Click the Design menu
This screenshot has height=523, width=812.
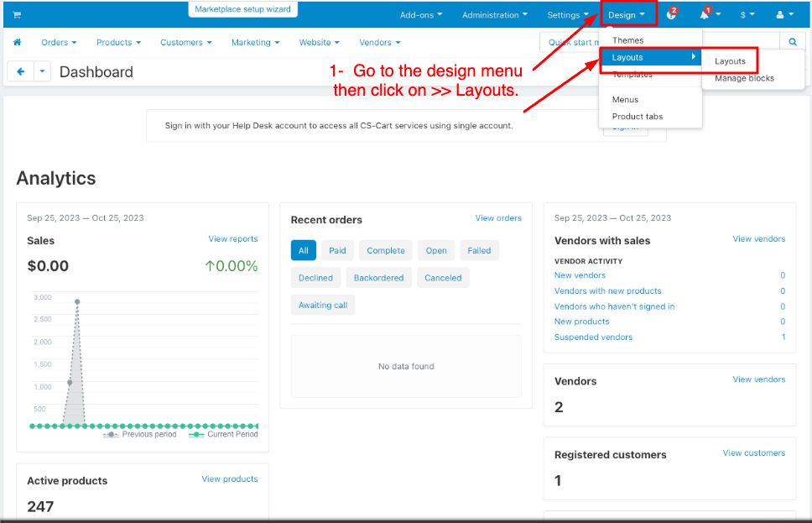click(627, 14)
